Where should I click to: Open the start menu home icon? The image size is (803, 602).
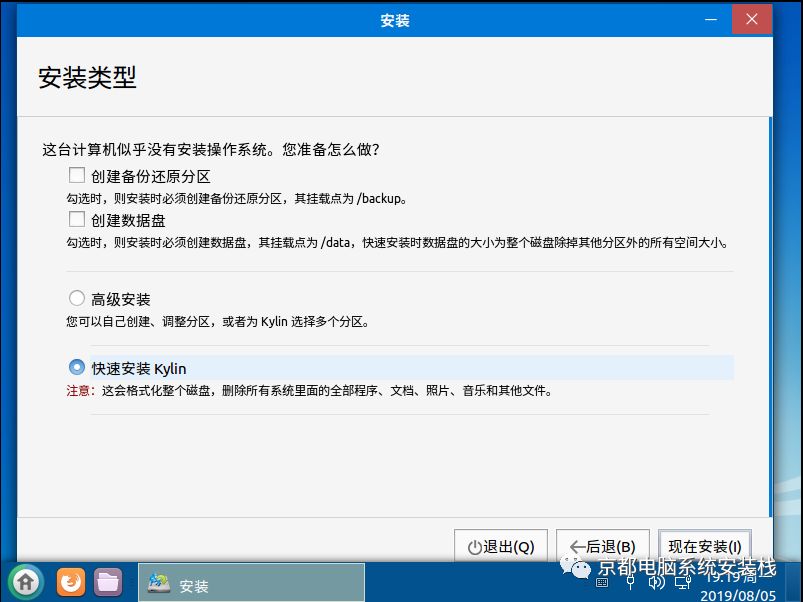(x=26, y=582)
